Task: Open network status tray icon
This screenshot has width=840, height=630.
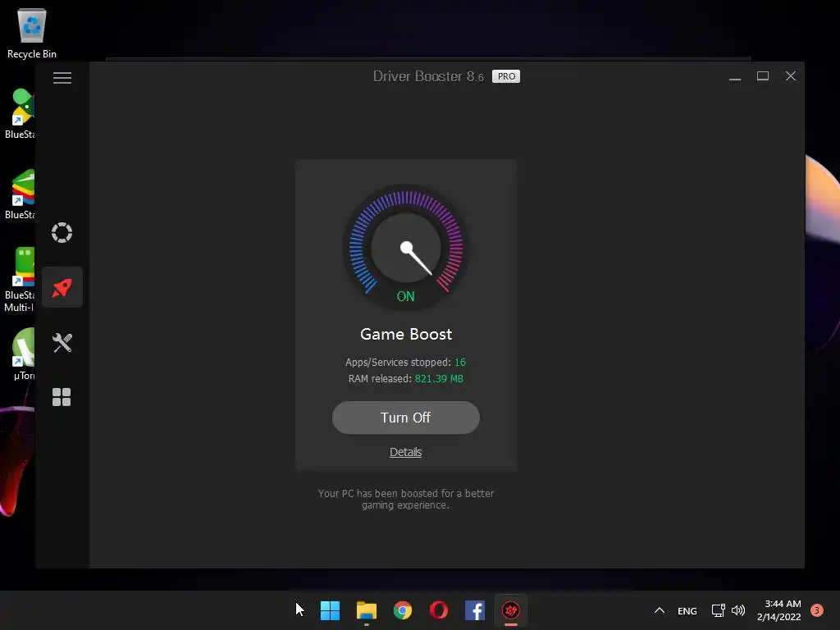Action: [x=718, y=610]
